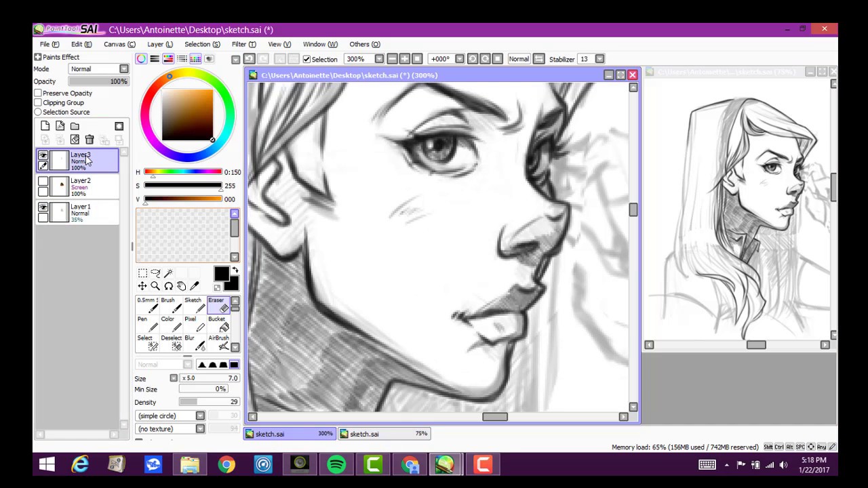Click the Normal blend mode toolbar button

pyautogui.click(x=519, y=59)
